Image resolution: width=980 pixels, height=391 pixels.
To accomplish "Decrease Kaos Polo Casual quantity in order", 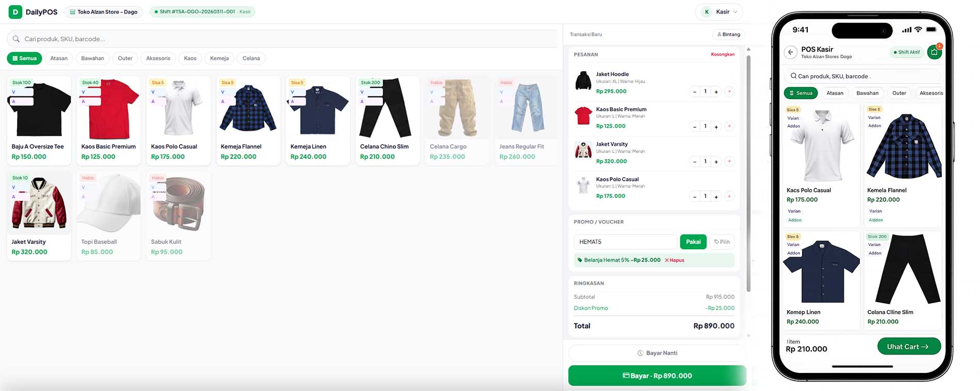I will [x=695, y=196].
